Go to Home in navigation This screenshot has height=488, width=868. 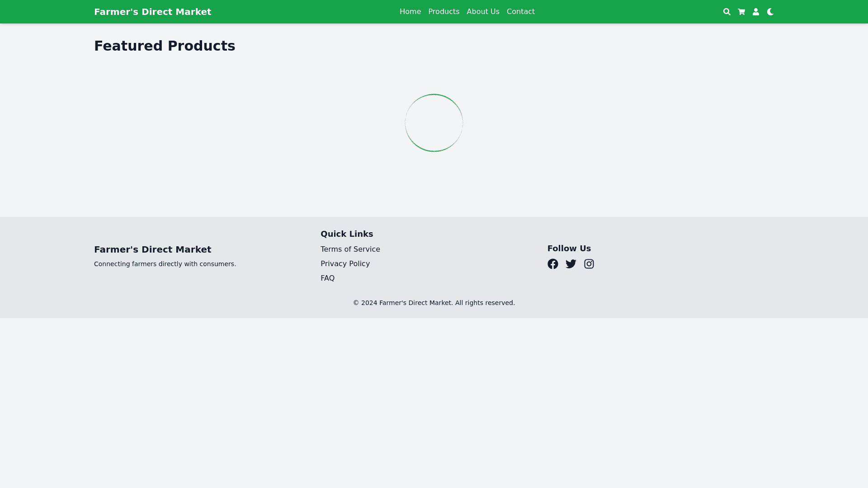[410, 12]
